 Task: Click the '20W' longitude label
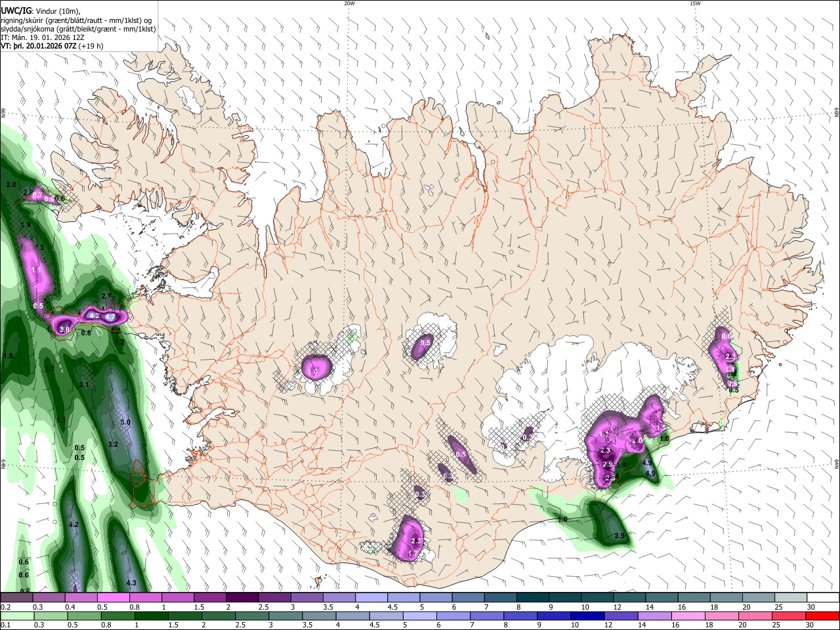click(x=349, y=3)
